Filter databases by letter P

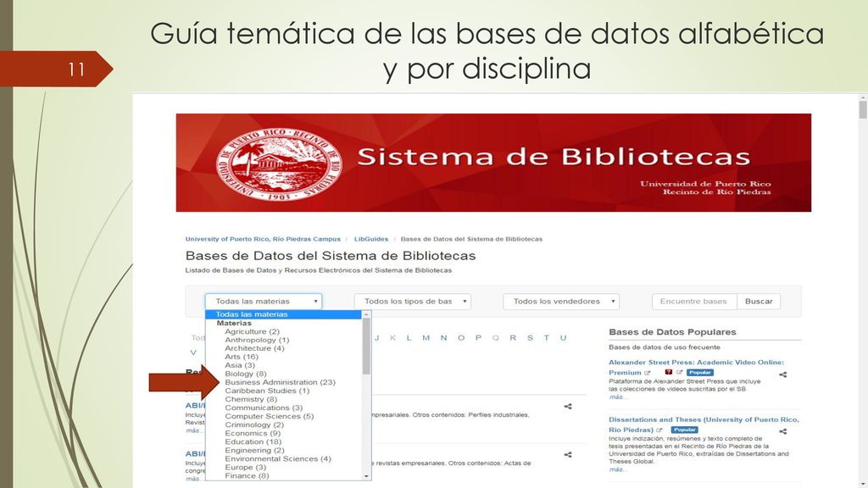tap(478, 338)
